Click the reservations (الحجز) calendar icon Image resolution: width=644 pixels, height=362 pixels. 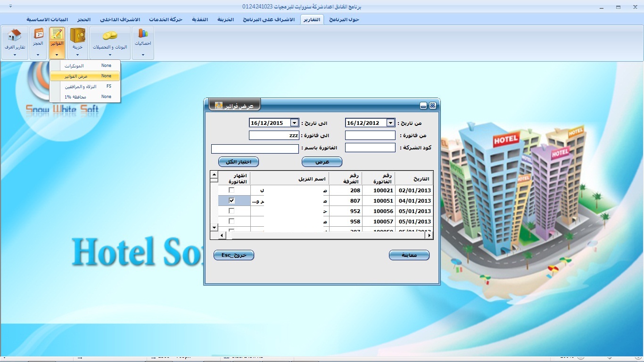[x=39, y=34]
